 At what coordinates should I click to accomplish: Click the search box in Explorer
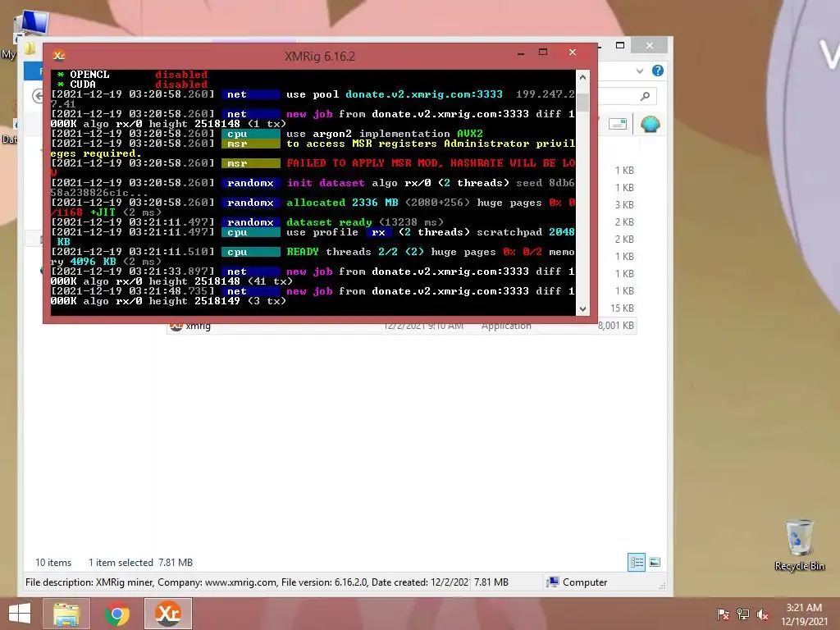tap(627, 96)
